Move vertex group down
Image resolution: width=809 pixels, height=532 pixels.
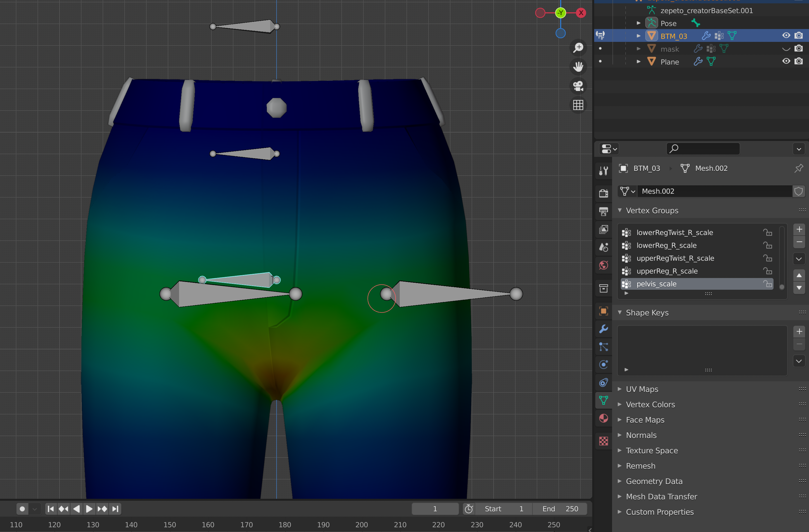point(799,288)
